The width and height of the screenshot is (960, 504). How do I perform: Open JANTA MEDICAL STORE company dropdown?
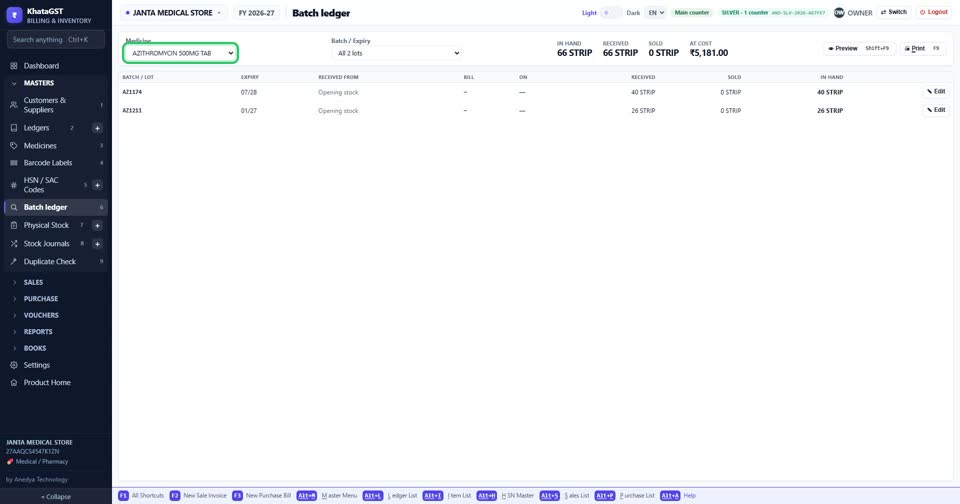click(x=173, y=13)
